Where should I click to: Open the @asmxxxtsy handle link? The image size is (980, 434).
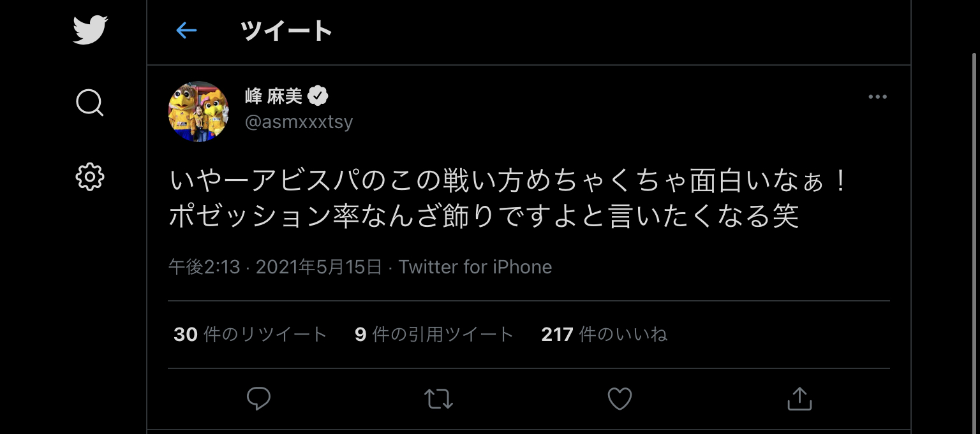pyautogui.click(x=299, y=122)
